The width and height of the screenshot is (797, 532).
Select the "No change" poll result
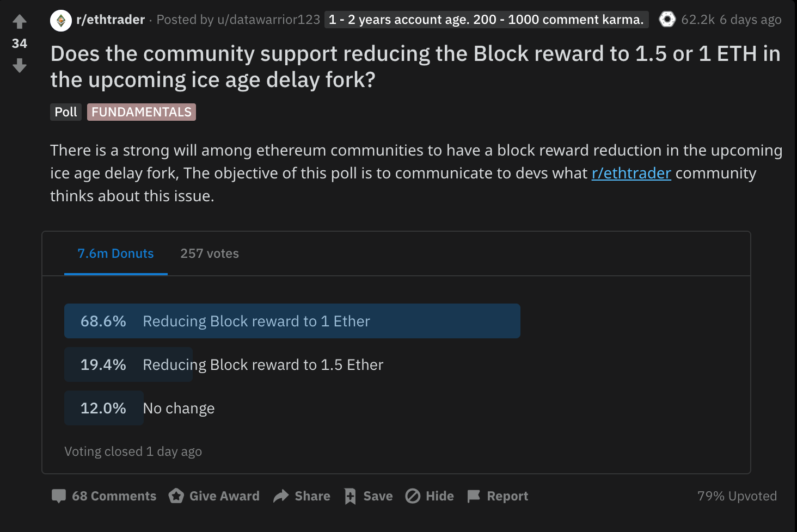(x=179, y=408)
